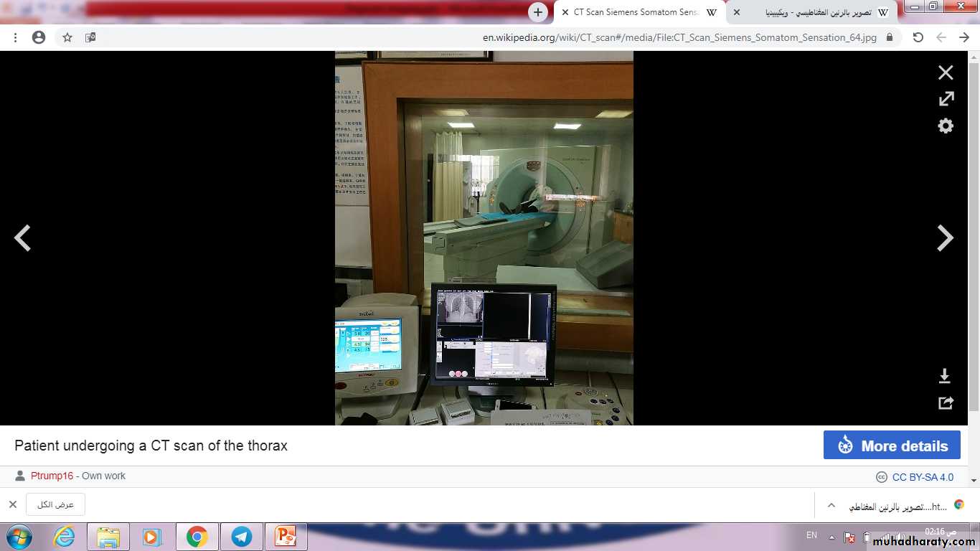The image size is (980, 551).
Task: Switch to the Arabic Wikipedia MRI tab
Action: point(818,12)
